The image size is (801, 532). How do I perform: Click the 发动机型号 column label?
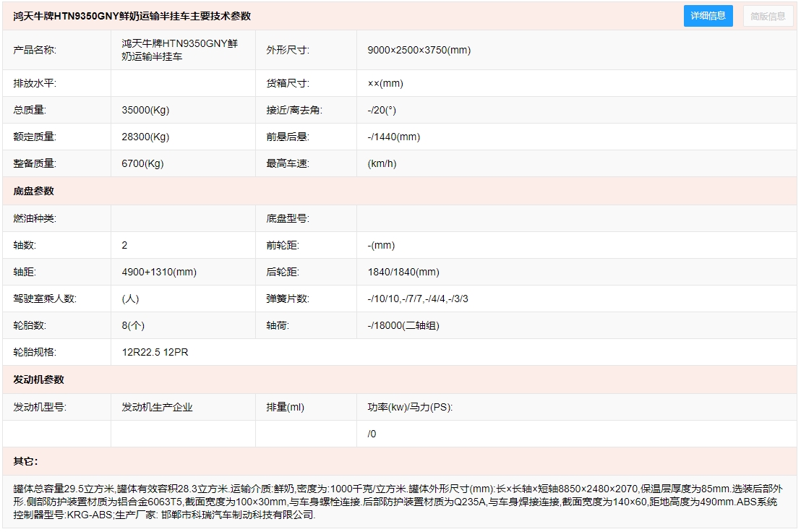(x=40, y=408)
